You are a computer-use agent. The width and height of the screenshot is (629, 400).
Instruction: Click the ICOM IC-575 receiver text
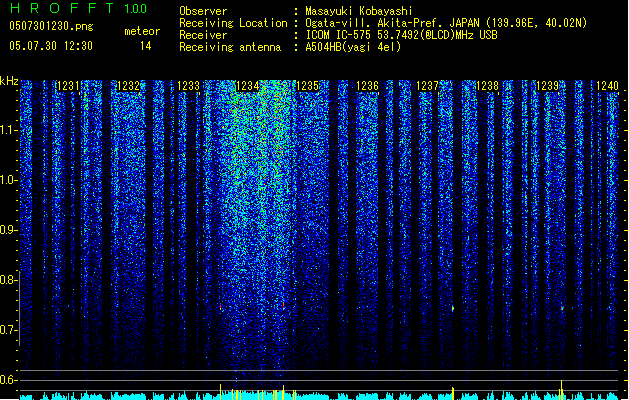click(402, 35)
